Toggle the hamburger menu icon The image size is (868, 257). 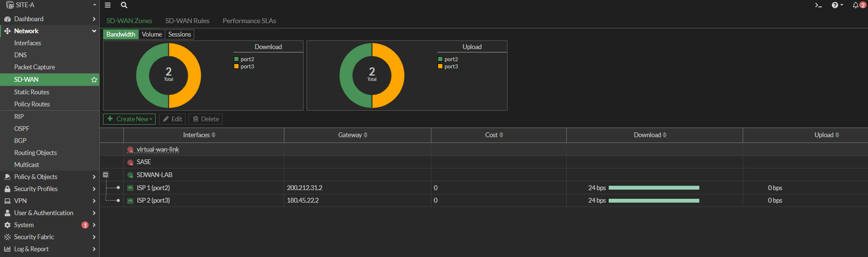tap(107, 5)
